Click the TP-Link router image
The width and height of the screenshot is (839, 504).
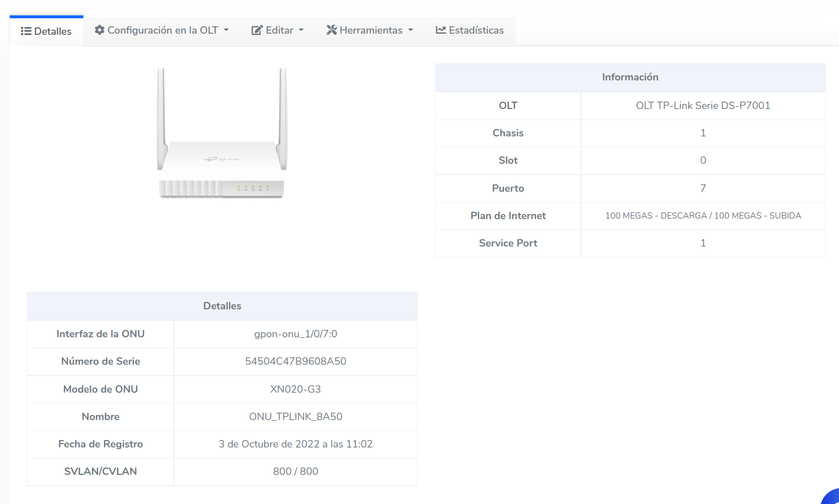pos(222,133)
